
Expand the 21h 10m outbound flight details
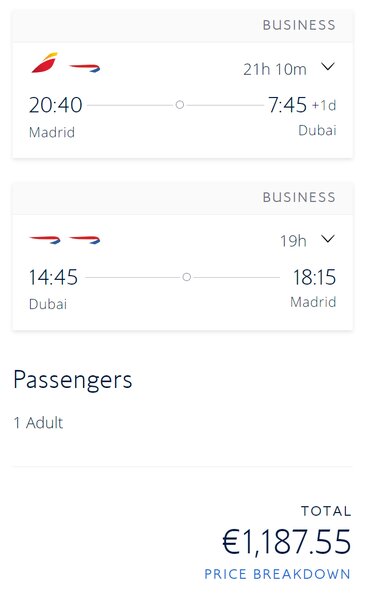[x=328, y=67]
